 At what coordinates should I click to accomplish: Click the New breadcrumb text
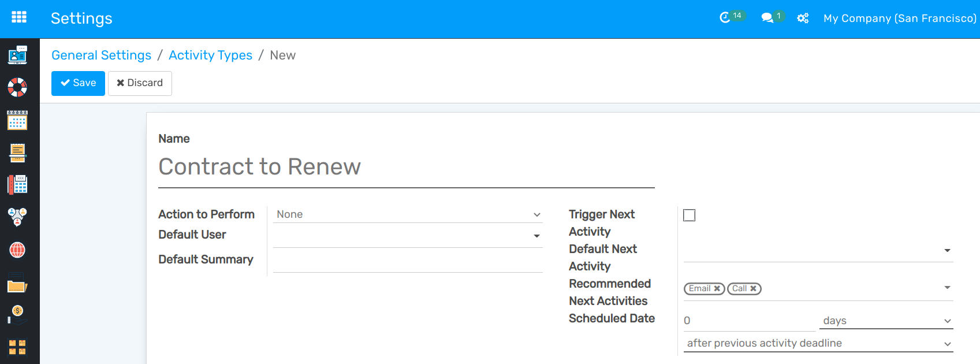(x=283, y=55)
